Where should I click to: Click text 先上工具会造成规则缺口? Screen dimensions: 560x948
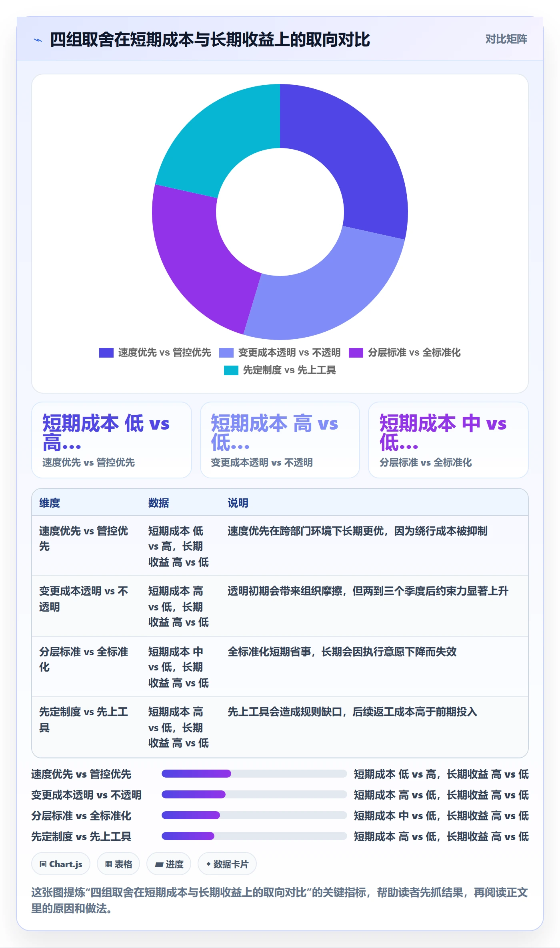tap(285, 712)
